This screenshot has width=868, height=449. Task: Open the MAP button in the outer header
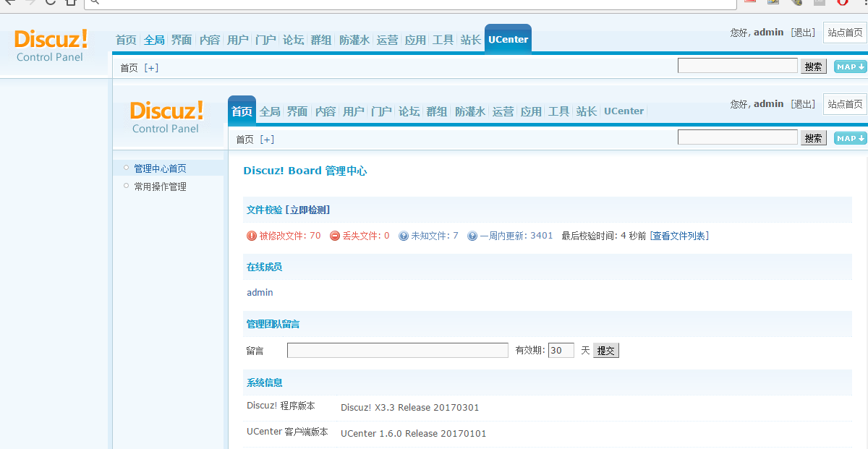(850, 67)
